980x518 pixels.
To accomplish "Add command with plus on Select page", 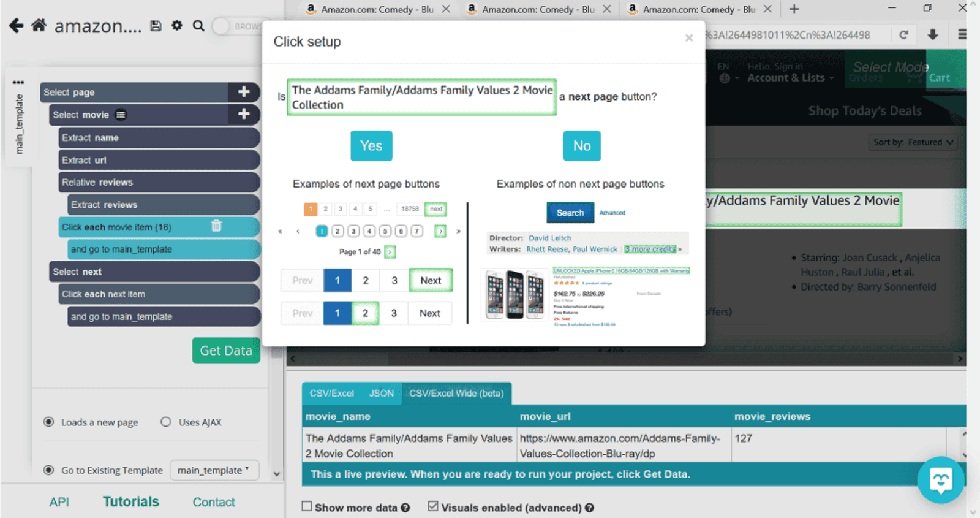I will [x=244, y=92].
